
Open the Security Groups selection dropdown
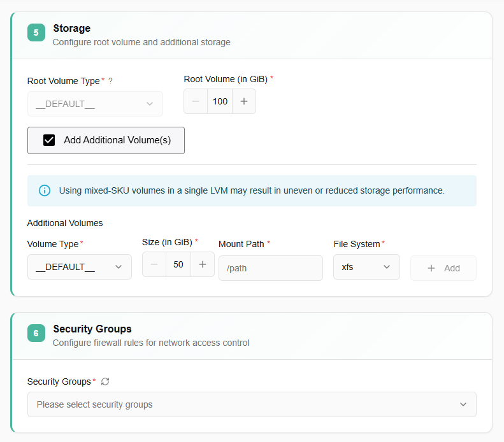pos(252,404)
